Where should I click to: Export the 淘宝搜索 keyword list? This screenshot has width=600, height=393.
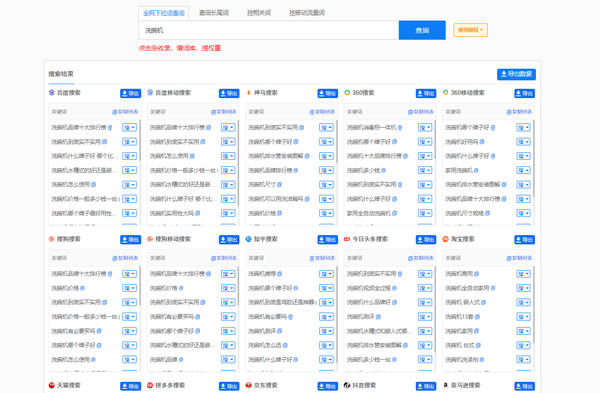click(x=525, y=240)
